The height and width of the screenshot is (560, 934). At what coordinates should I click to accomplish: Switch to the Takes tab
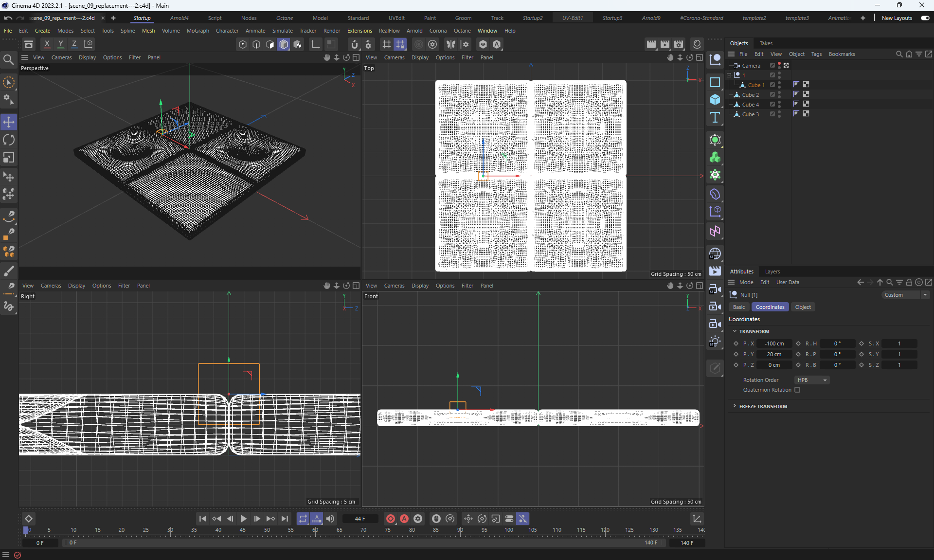766,43
